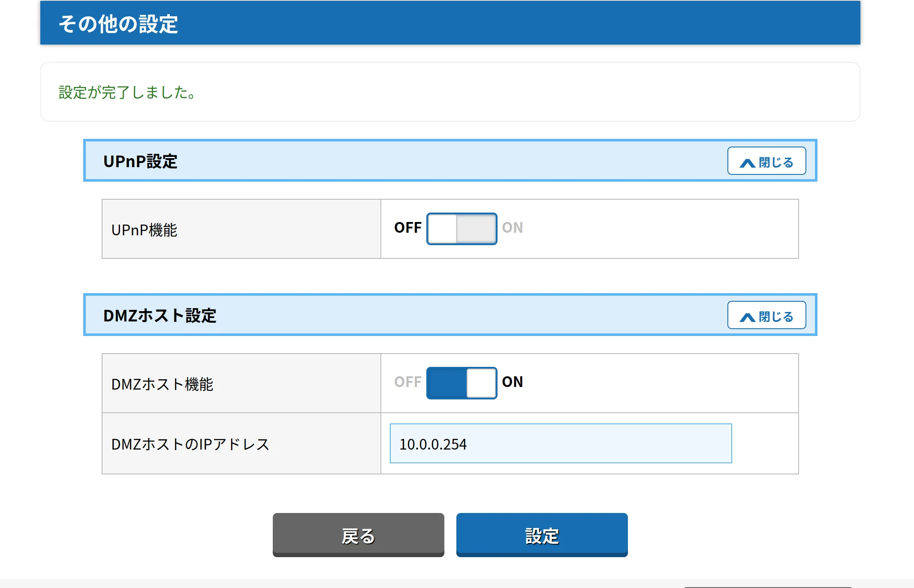This screenshot has height=588, width=914.
Task: Click the ON label beside the UPnP switch
Action: click(512, 228)
